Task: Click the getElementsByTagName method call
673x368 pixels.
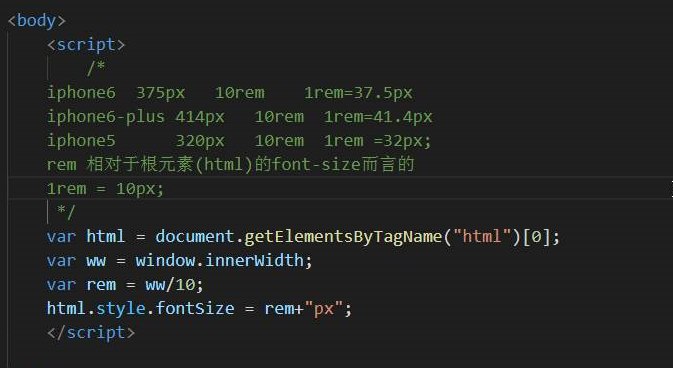Action: (343, 237)
